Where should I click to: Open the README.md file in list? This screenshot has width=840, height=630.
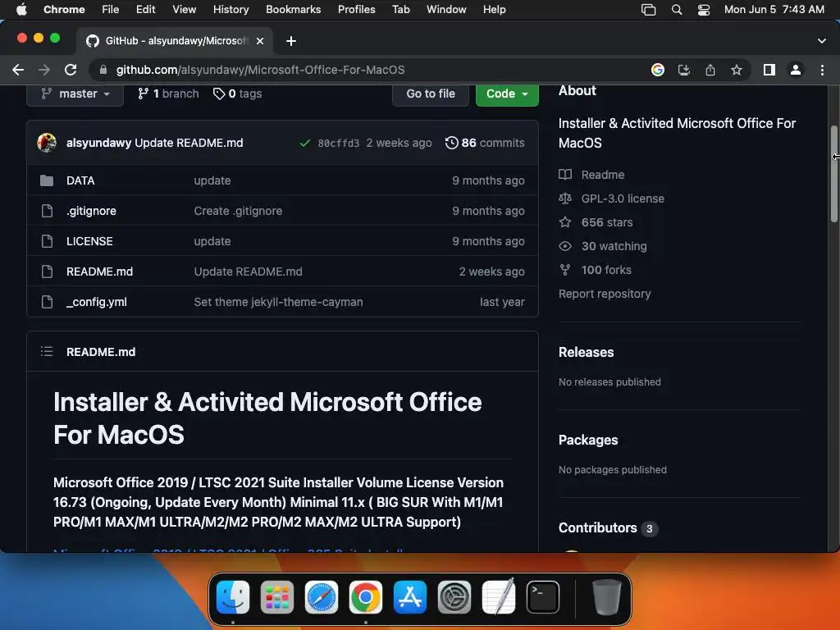(x=99, y=272)
